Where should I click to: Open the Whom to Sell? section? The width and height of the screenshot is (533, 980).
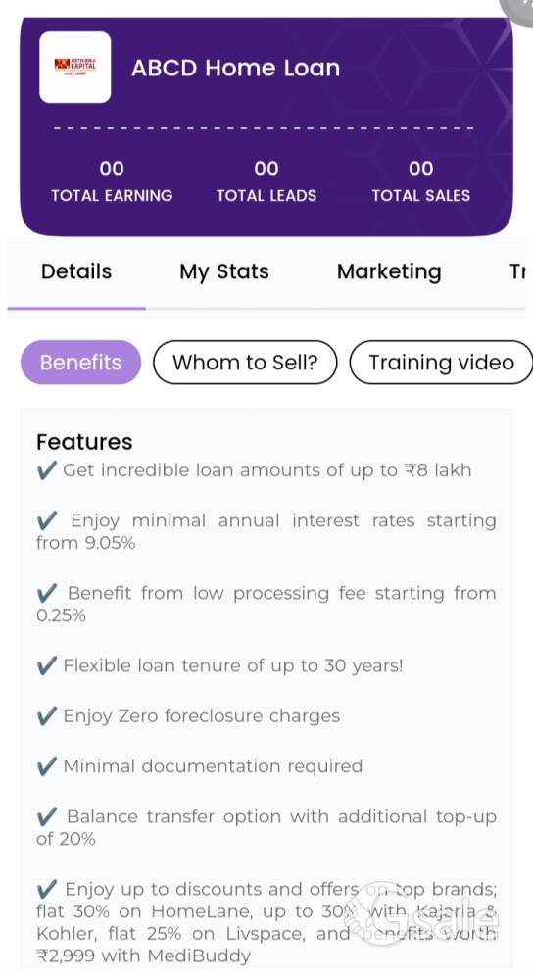[x=245, y=363]
